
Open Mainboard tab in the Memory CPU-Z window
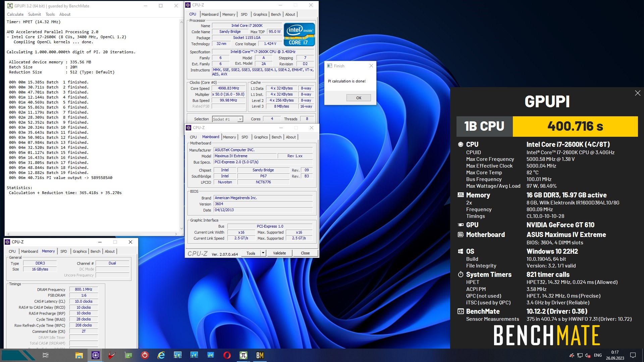point(30,251)
